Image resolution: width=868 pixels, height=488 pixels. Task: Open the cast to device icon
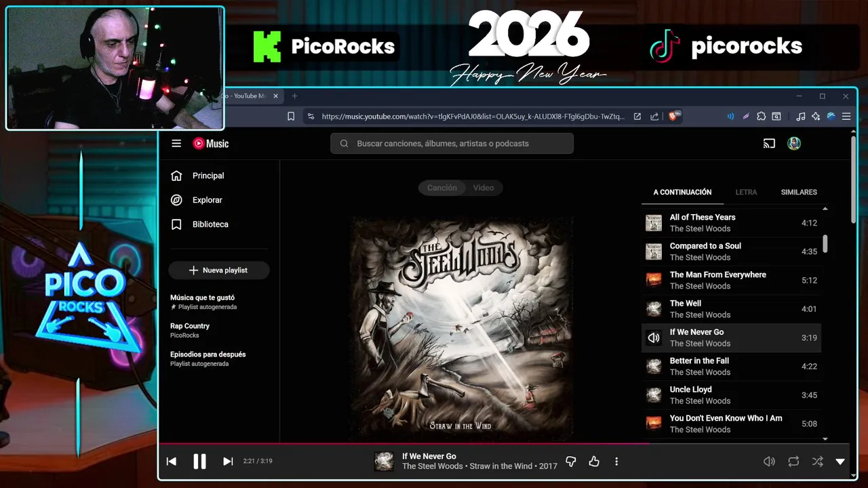tap(769, 143)
